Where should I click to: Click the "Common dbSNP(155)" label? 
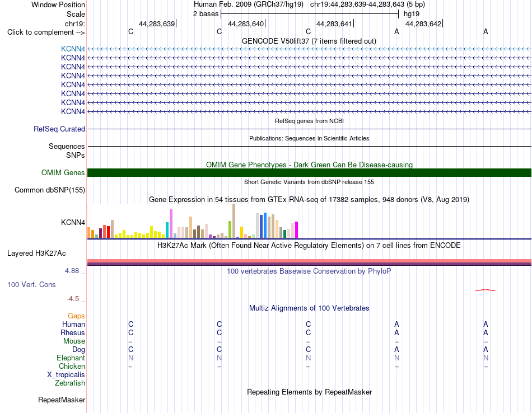pos(50,190)
